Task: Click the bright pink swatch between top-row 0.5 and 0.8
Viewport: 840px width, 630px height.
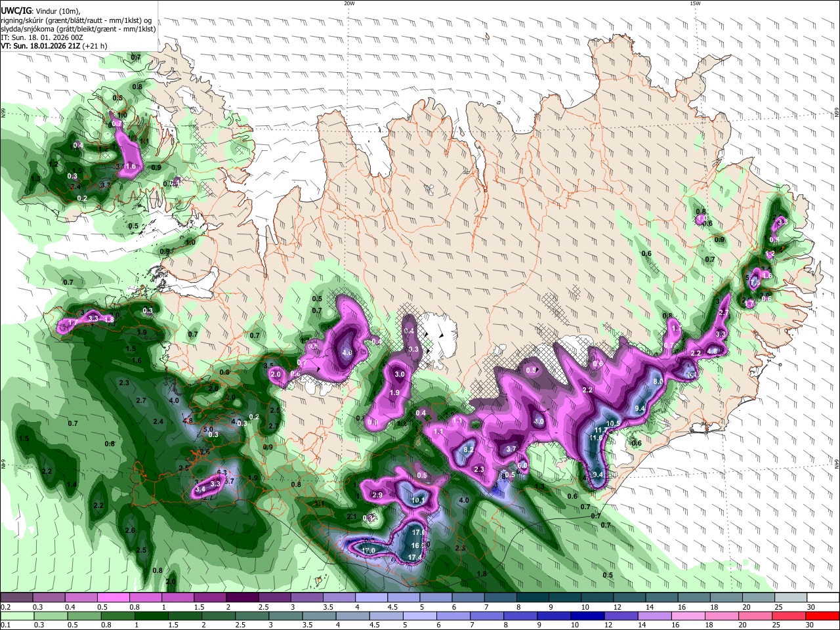Action: click(114, 598)
